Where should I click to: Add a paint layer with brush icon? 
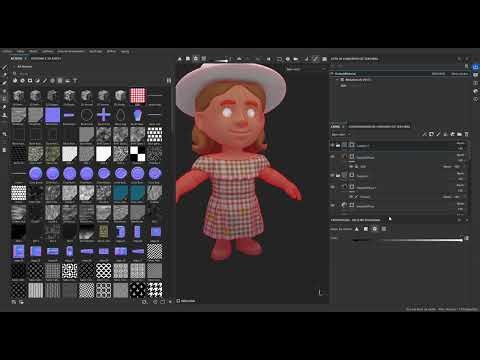438,134
